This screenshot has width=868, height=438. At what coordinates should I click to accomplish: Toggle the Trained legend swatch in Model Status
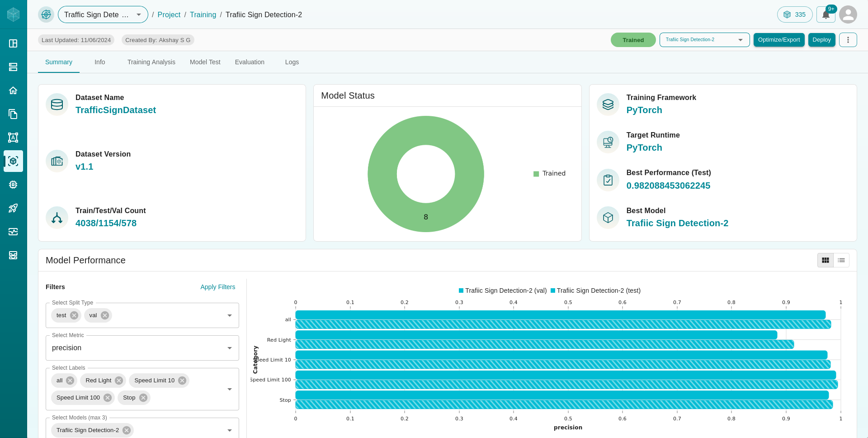536,174
